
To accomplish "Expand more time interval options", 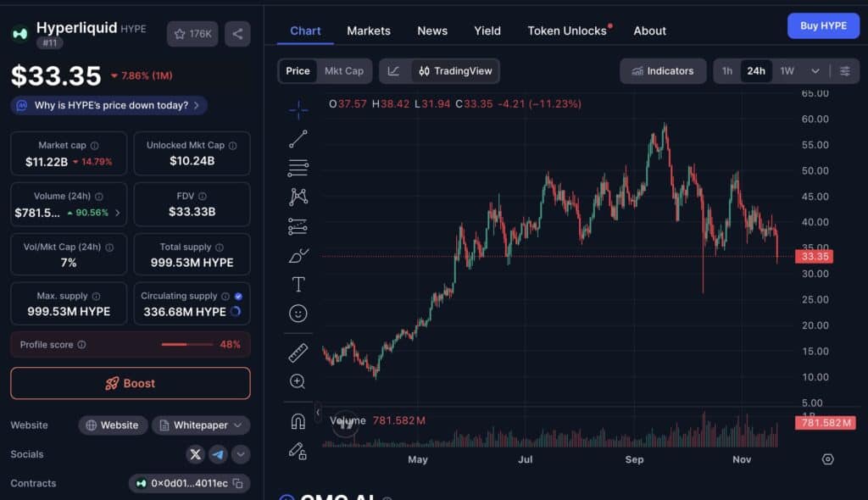I will 815,71.
